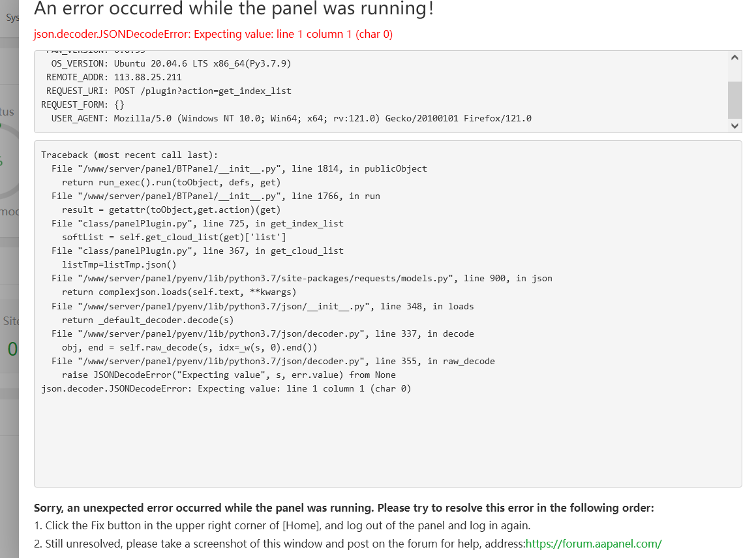Screen dimensions: 756x558
Task: Click the scroll-down arrow in the request info box
Action: [x=734, y=125]
